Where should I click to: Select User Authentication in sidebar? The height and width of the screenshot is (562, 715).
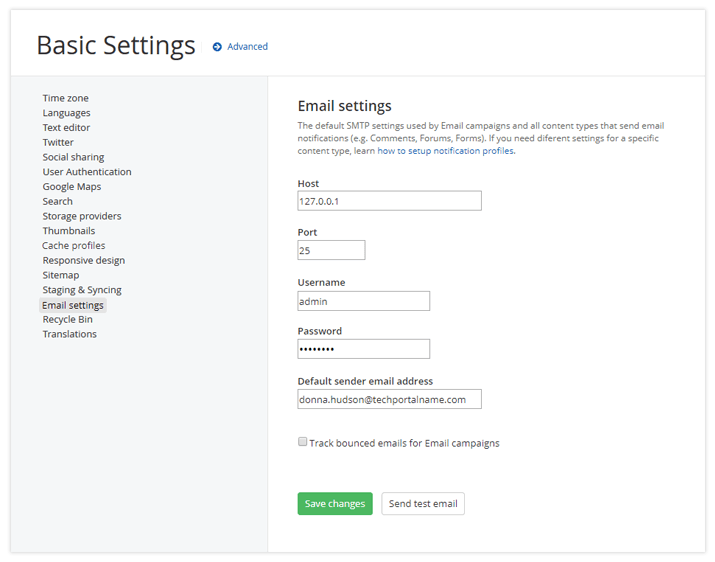(87, 172)
